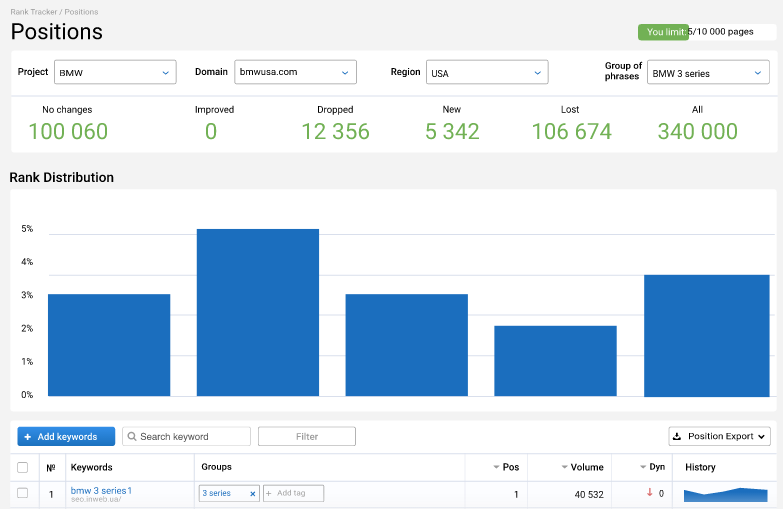The image size is (783, 509).
Task: Focus the Search keyword field
Action: (x=186, y=437)
